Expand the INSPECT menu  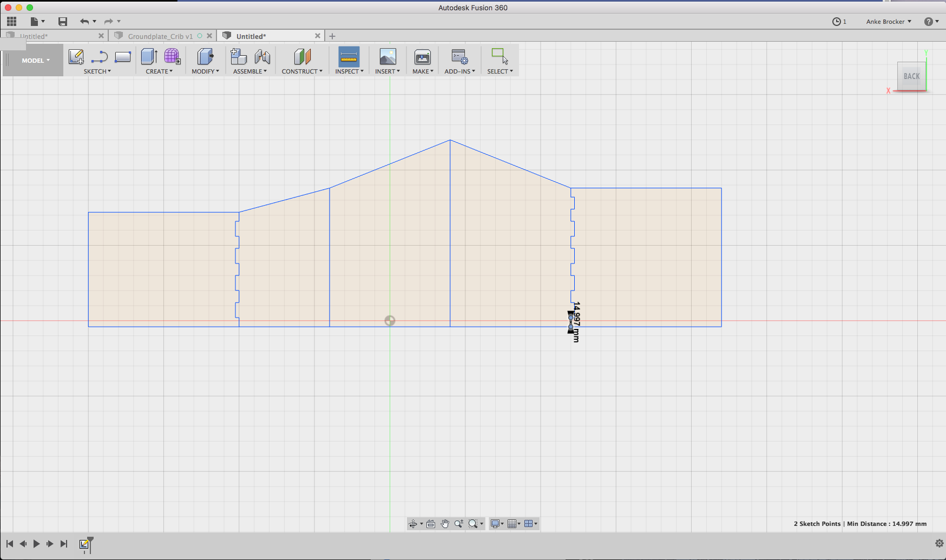pyautogui.click(x=349, y=71)
